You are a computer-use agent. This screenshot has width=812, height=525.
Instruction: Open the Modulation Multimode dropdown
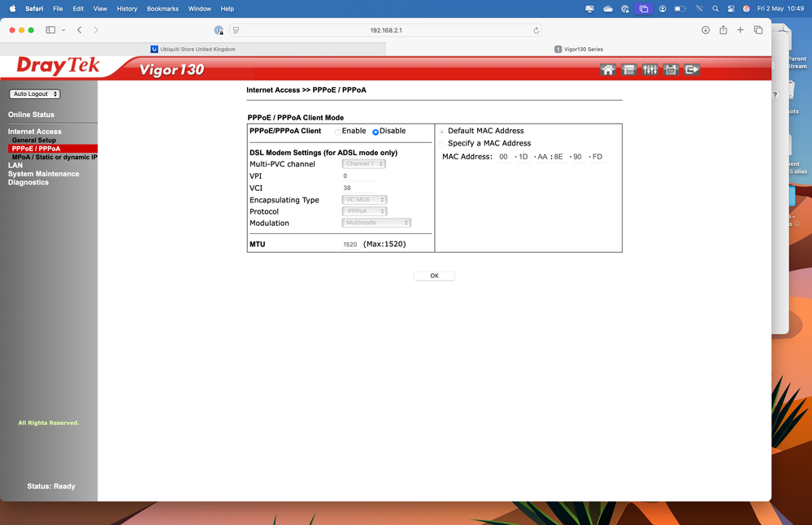376,223
